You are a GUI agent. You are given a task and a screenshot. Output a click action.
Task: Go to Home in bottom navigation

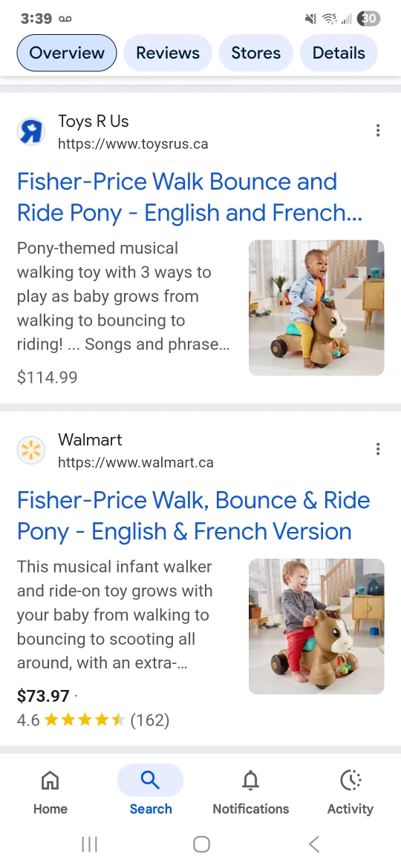click(50, 792)
